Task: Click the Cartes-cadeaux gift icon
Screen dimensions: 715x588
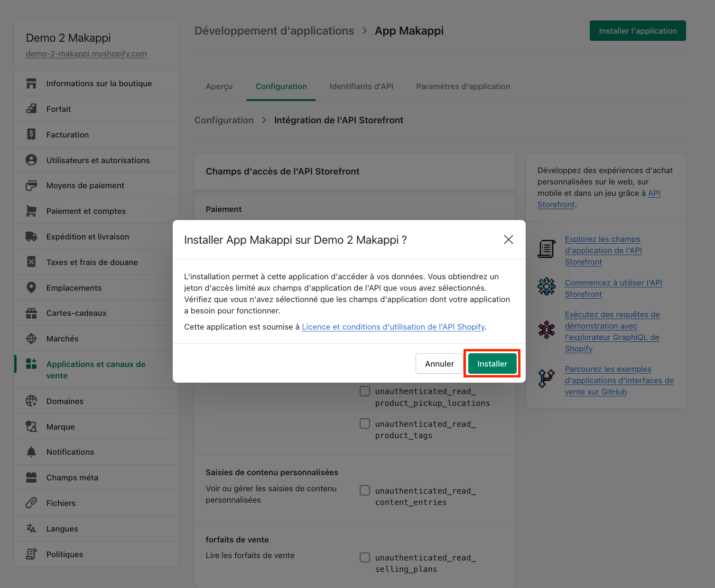Action: (x=31, y=313)
